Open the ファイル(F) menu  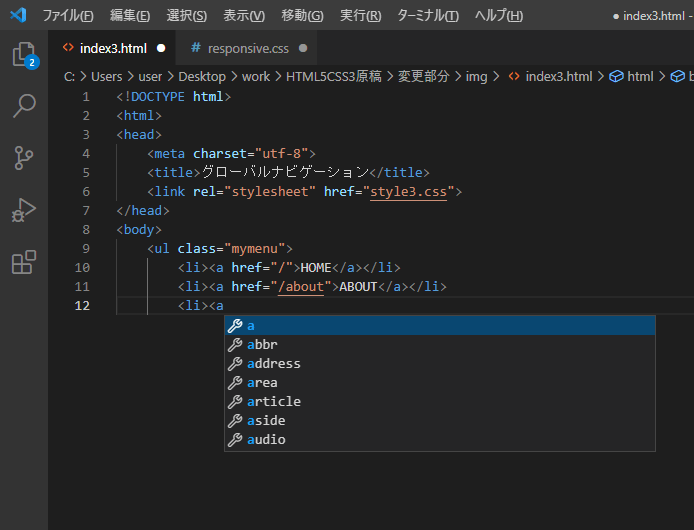(68, 16)
